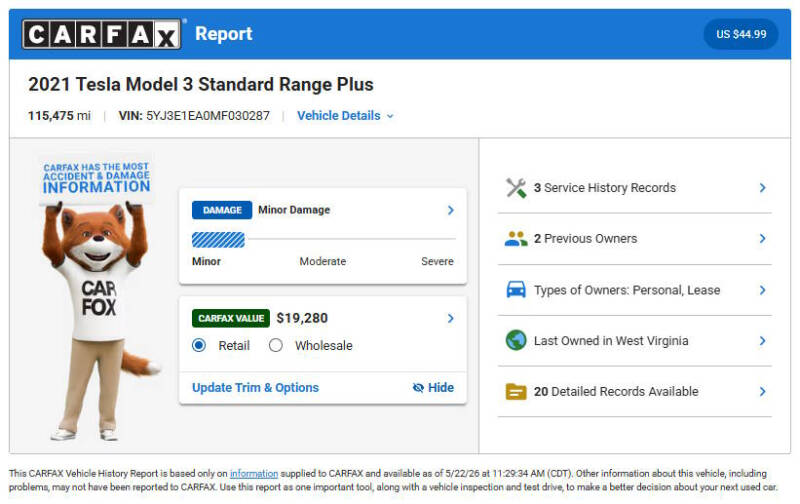Expand Types of Owners row chevron
This screenshot has height=504, width=800.
pos(762,290)
